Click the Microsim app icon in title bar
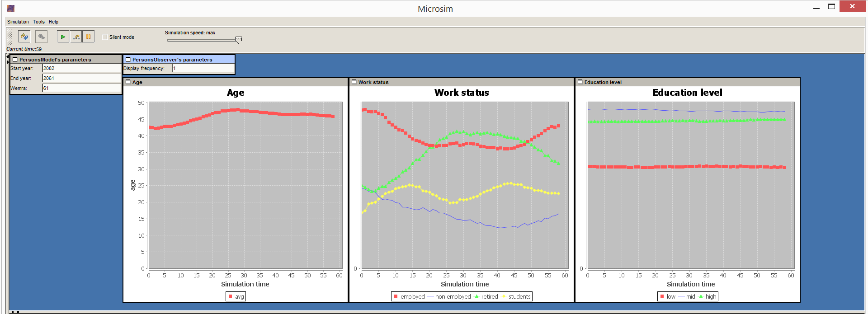This screenshot has height=314, width=868. 11,8
